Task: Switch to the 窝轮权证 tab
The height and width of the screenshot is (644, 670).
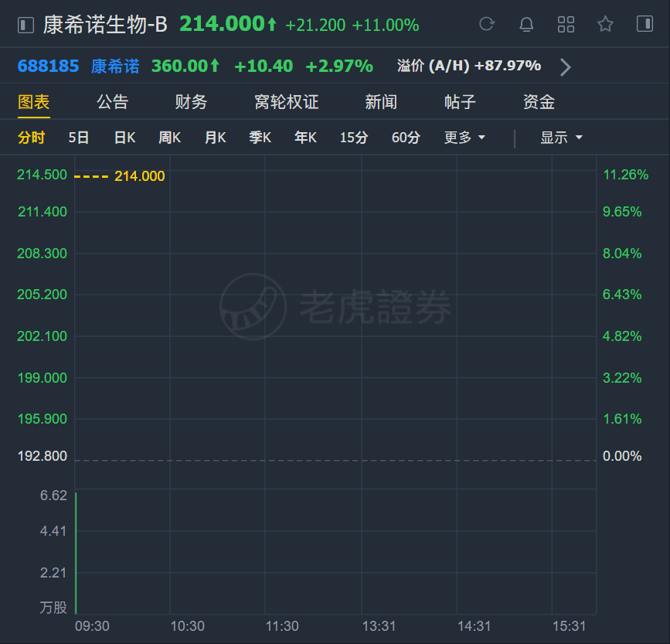Action: (286, 102)
